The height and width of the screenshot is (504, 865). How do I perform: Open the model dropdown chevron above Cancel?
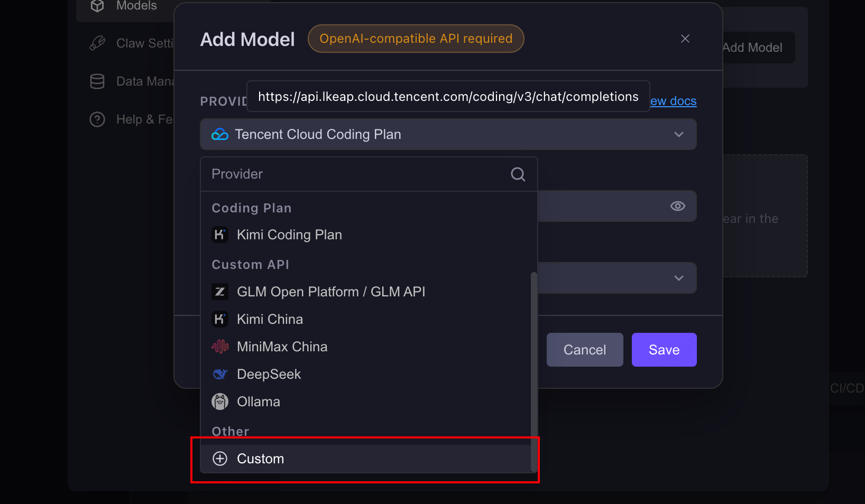pos(679,278)
